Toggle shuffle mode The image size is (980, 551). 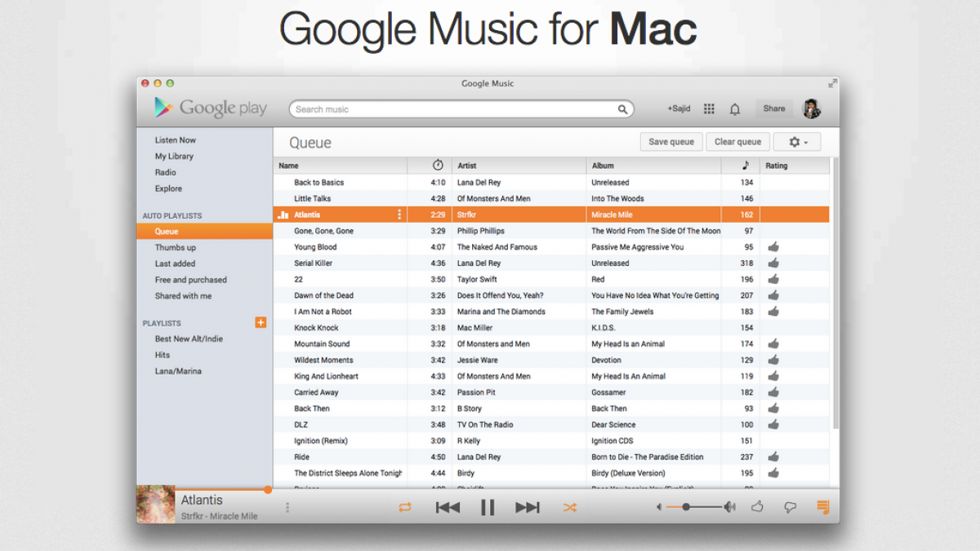(569, 508)
